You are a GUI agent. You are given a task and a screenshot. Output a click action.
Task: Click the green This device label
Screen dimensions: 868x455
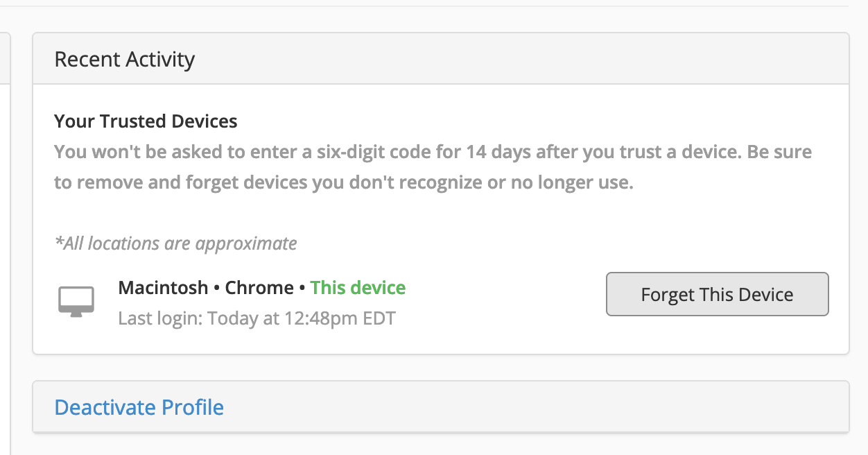coord(358,287)
